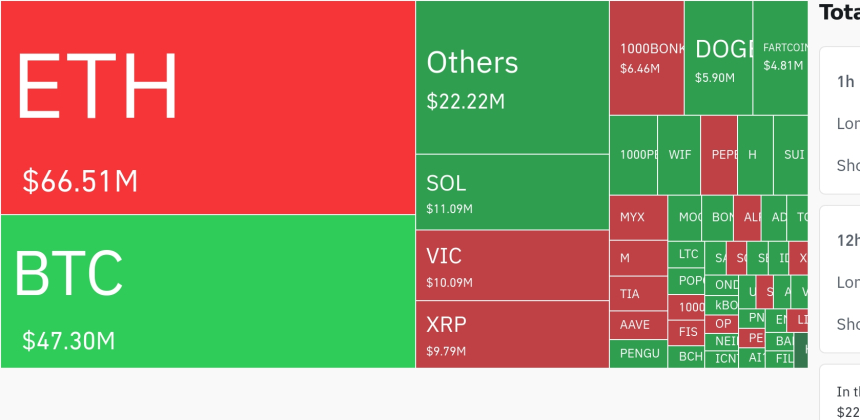Image resolution: width=860 pixels, height=420 pixels.
Task: Select the BCH tile
Action: (688, 356)
